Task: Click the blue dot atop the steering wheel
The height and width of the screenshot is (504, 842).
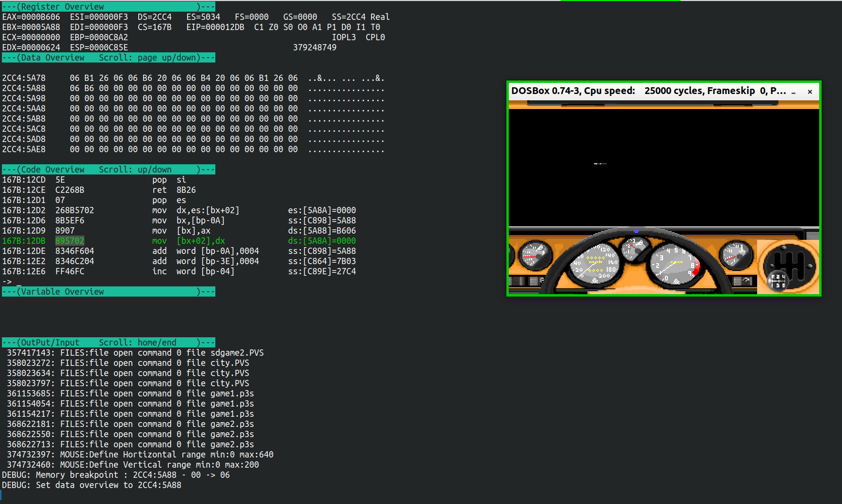Action: tap(636, 231)
